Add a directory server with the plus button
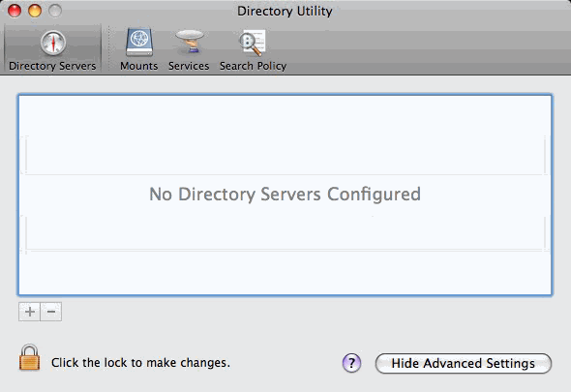Viewport: 571px width, 392px height. coord(29,312)
